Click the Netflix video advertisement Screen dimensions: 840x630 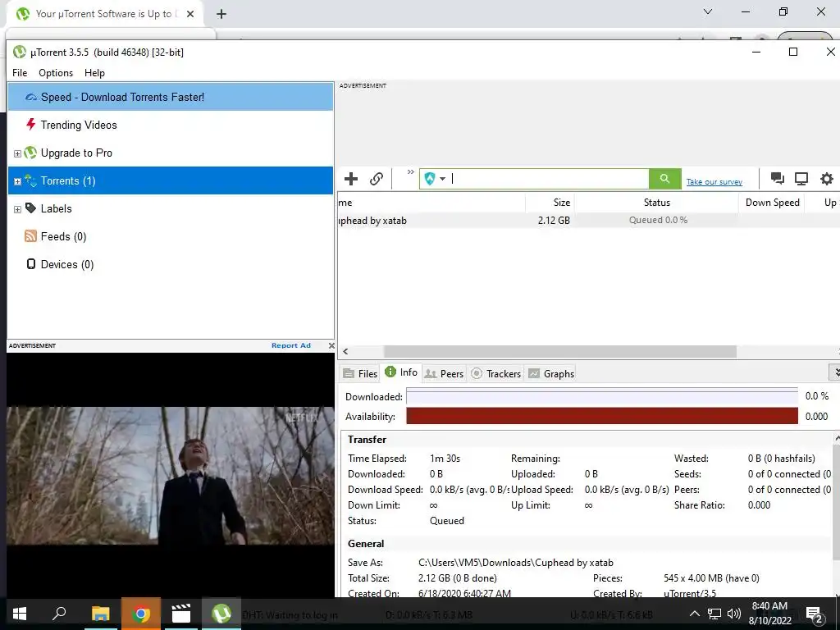(x=171, y=475)
